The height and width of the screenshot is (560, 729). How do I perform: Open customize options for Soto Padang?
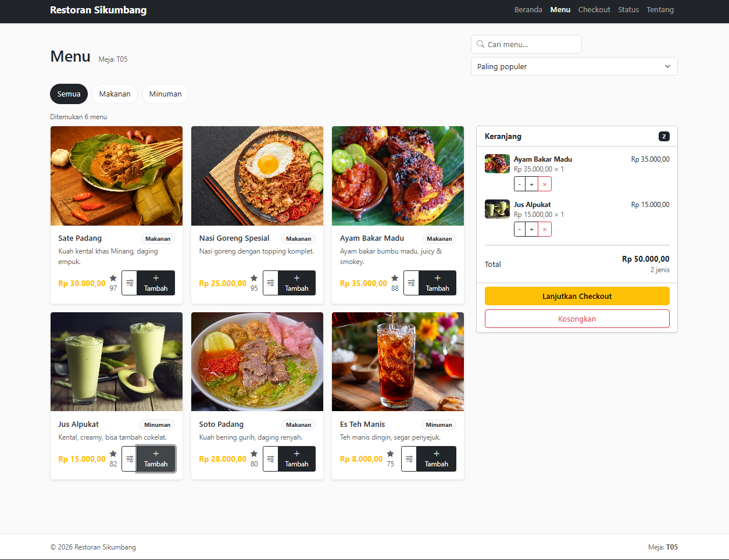(x=270, y=459)
